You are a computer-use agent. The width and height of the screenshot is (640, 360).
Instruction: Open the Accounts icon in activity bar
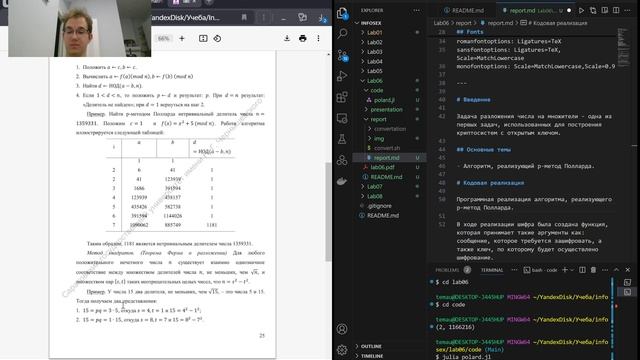342,329
